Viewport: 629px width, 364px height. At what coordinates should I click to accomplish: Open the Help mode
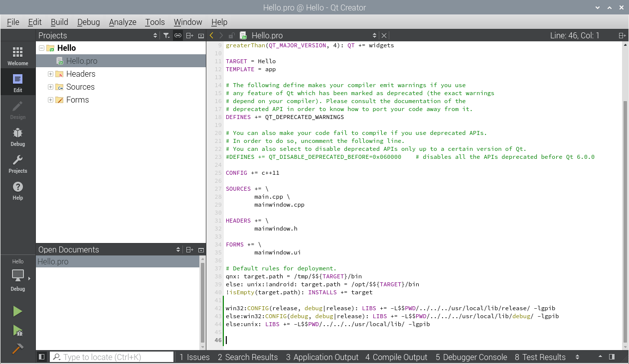tap(17, 190)
